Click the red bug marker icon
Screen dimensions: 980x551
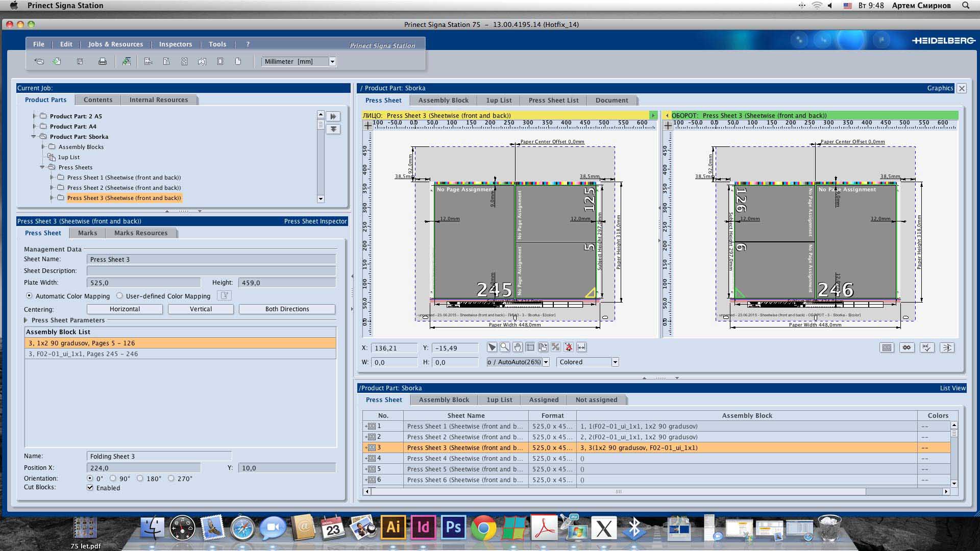pos(569,347)
